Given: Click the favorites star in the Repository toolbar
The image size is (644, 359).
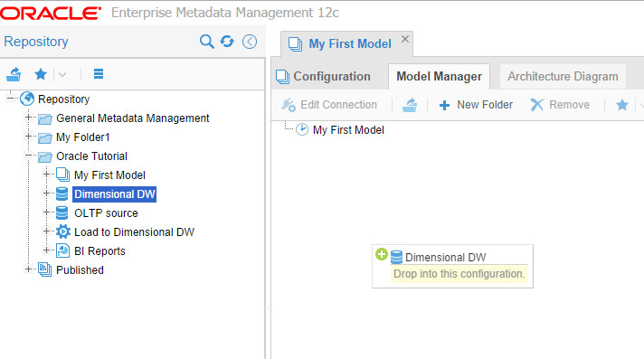Looking at the screenshot, I should pos(41,74).
